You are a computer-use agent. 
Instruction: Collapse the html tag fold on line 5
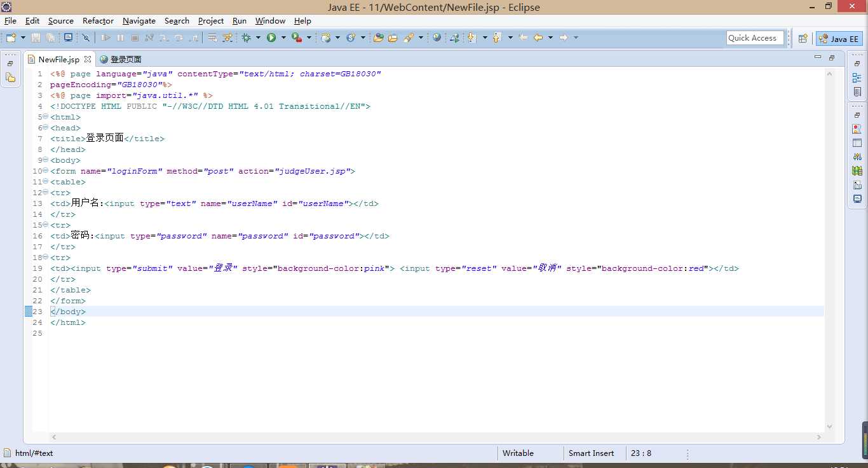tap(45, 117)
